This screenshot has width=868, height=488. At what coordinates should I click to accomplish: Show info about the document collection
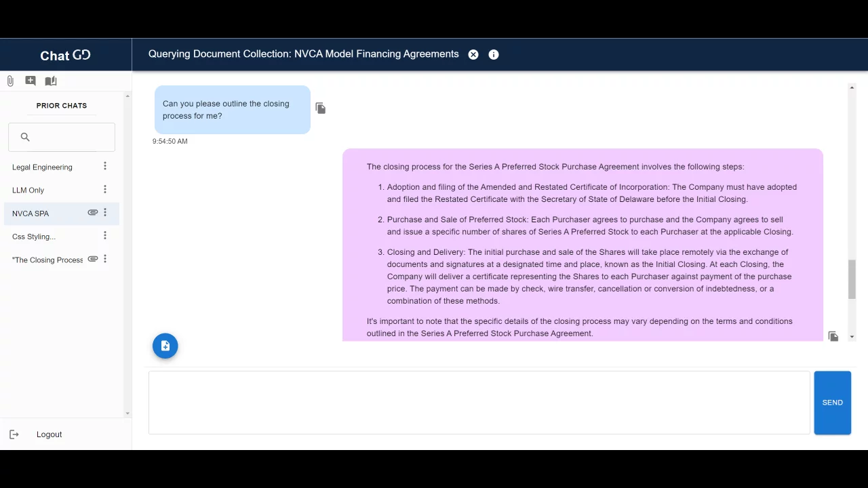point(494,55)
